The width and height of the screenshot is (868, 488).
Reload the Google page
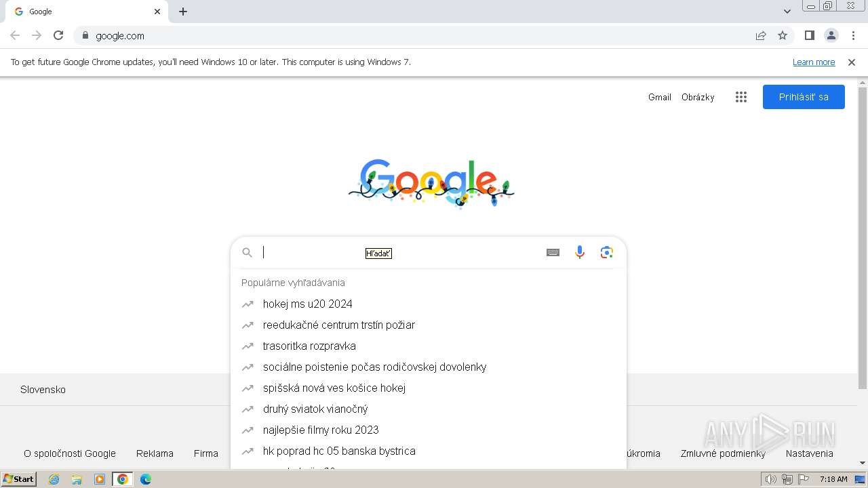[x=58, y=35]
